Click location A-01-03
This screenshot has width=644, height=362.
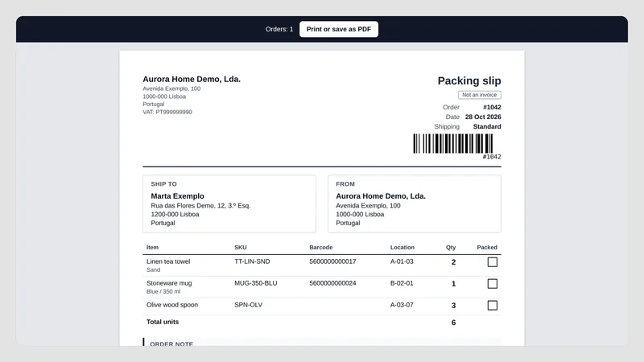[x=402, y=261]
